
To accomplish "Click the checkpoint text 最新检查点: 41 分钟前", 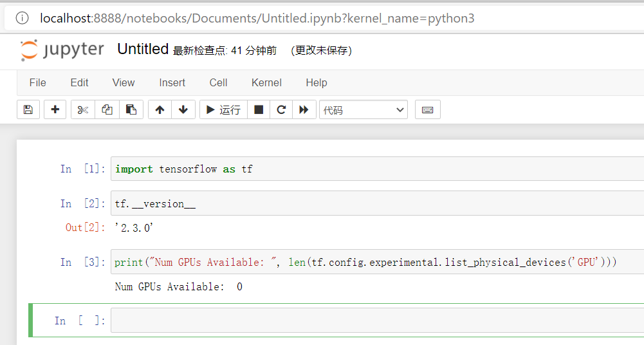I will pos(225,50).
